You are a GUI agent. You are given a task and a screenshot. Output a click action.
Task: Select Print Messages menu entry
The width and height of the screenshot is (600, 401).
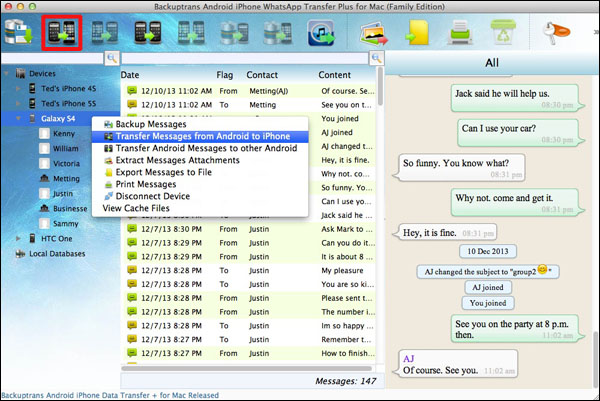coord(200,184)
